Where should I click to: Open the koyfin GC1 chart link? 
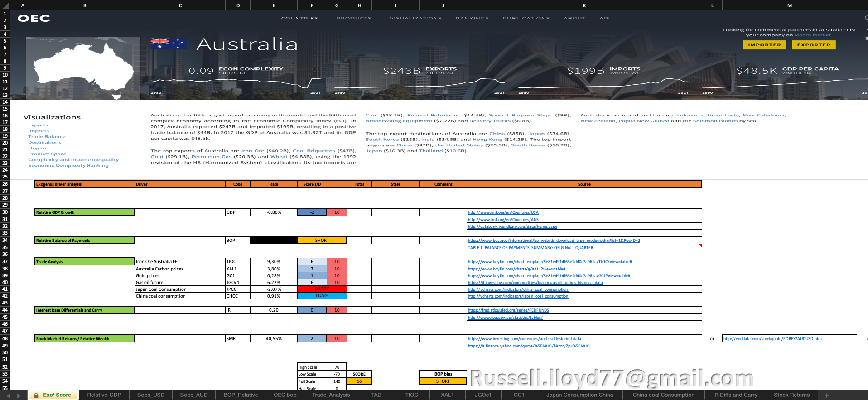point(549,276)
